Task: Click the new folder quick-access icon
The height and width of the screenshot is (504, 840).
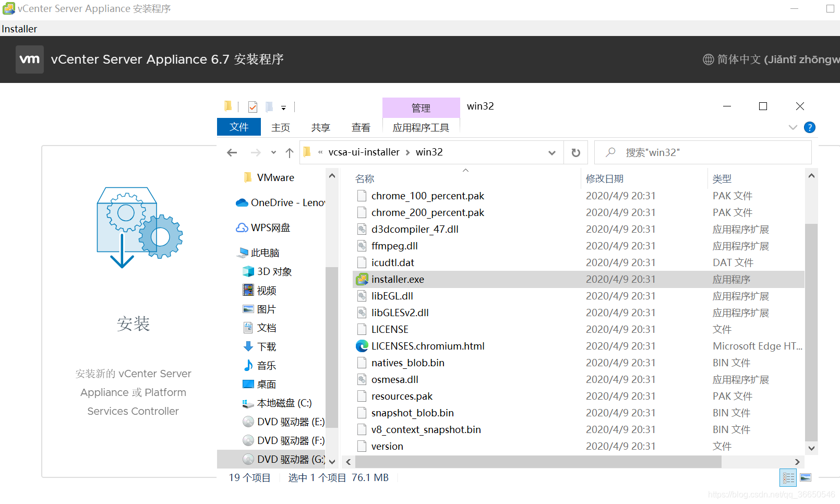Action: tap(269, 107)
